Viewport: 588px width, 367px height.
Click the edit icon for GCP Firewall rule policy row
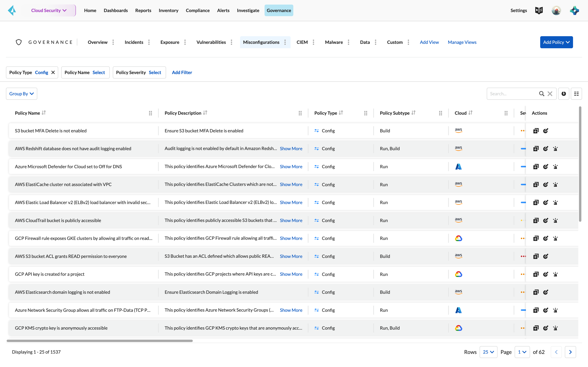[546, 238]
